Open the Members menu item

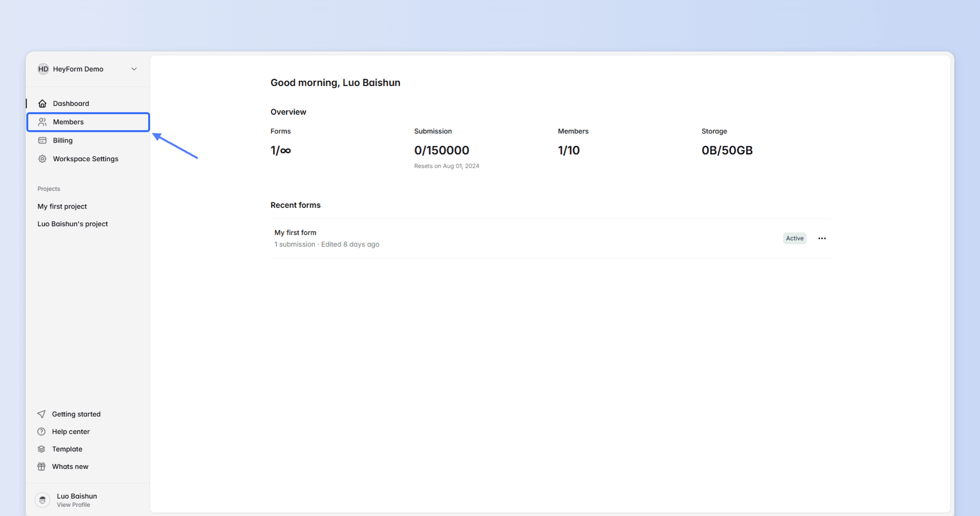pos(69,122)
